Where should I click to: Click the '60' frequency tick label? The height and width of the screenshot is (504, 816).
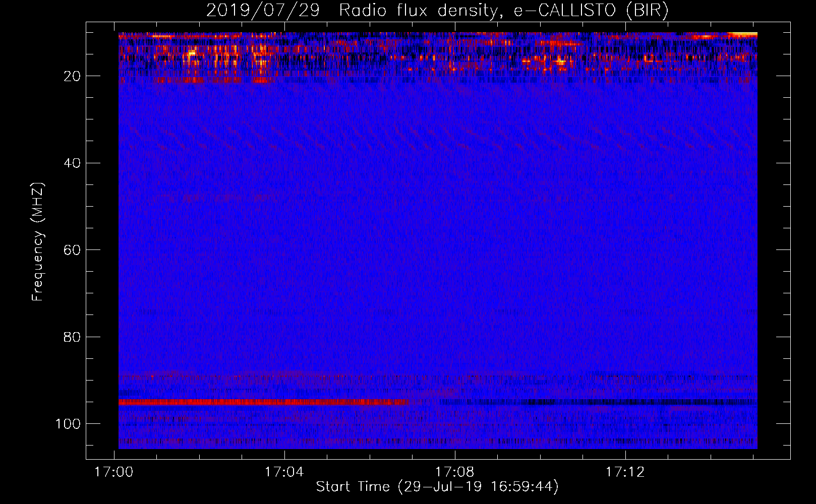[73, 250]
